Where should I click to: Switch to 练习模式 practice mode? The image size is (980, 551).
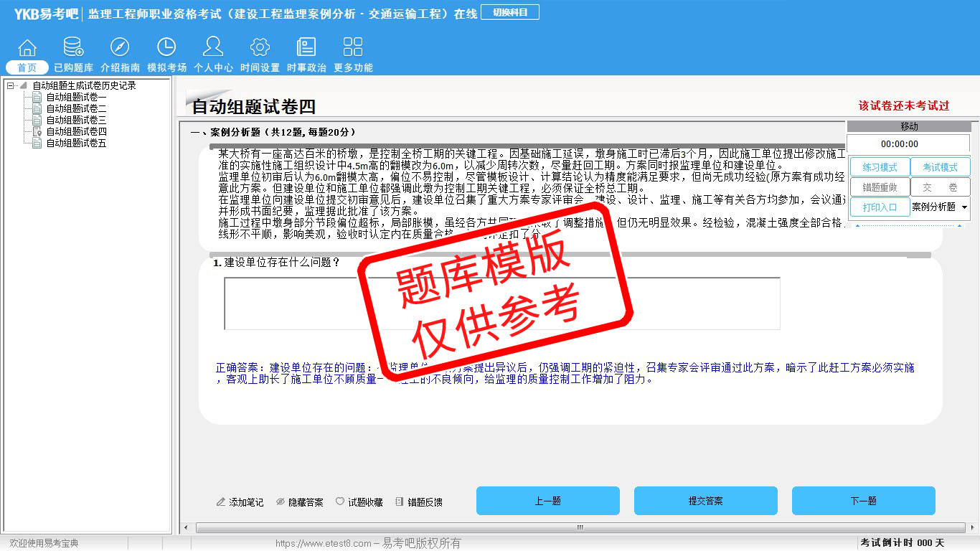point(880,167)
